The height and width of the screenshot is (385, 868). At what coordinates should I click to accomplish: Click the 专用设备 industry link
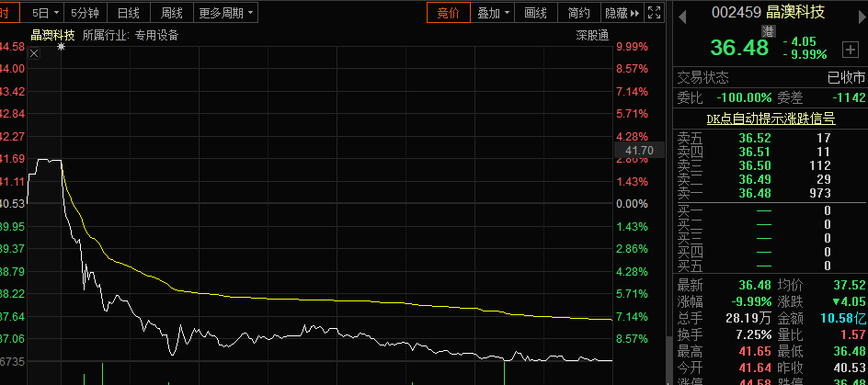click(x=156, y=36)
